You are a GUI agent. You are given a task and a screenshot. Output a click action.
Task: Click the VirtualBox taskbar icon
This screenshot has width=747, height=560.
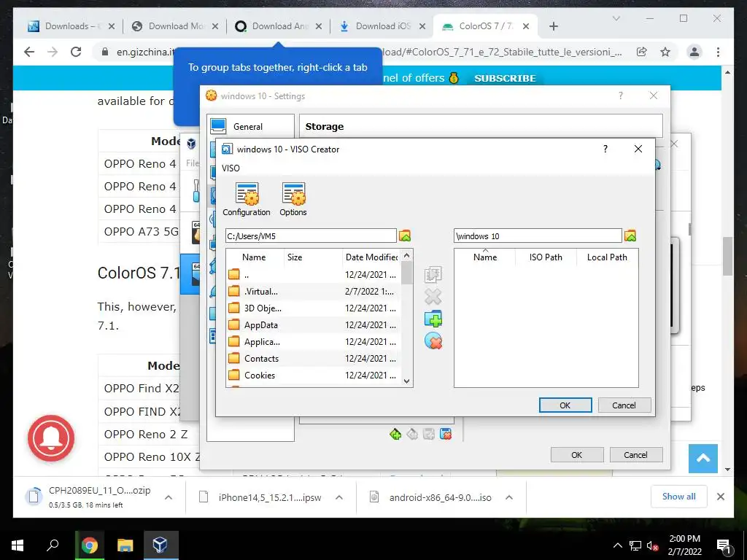(x=160, y=545)
